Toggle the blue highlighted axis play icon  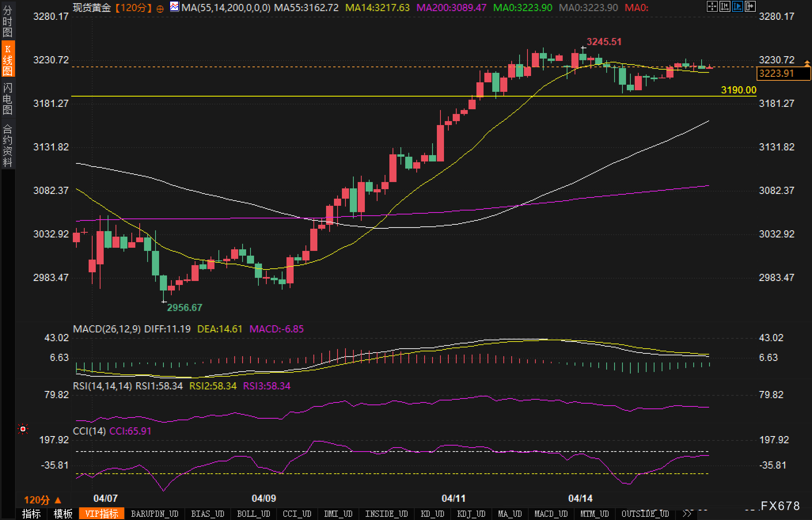tap(737, 6)
